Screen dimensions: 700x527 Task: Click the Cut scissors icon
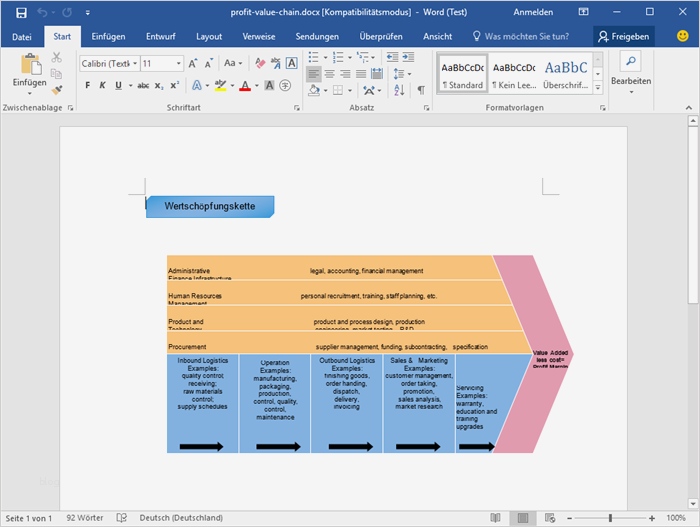(x=57, y=58)
